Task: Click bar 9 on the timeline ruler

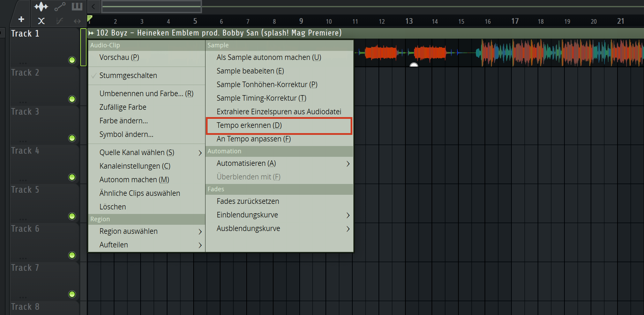Action: [301, 21]
